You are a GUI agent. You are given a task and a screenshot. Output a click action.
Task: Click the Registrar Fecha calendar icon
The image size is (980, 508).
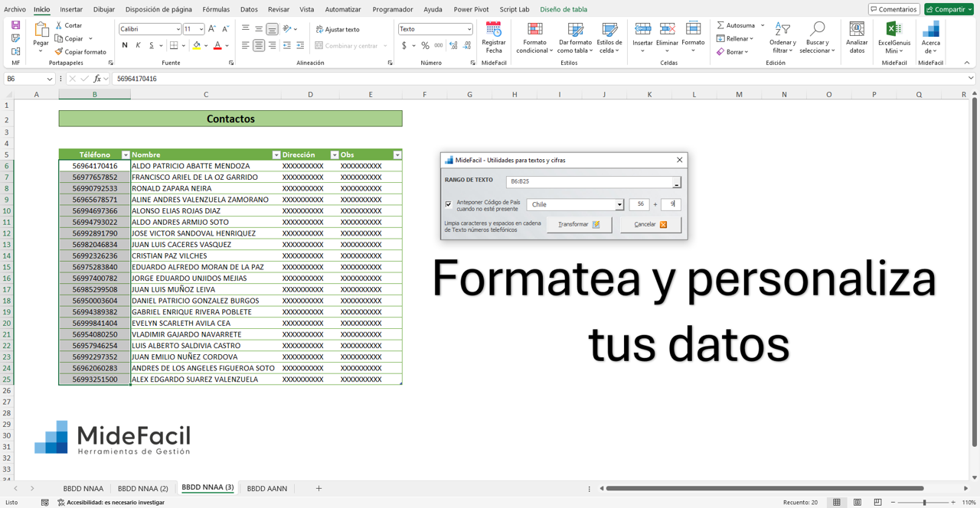(494, 29)
